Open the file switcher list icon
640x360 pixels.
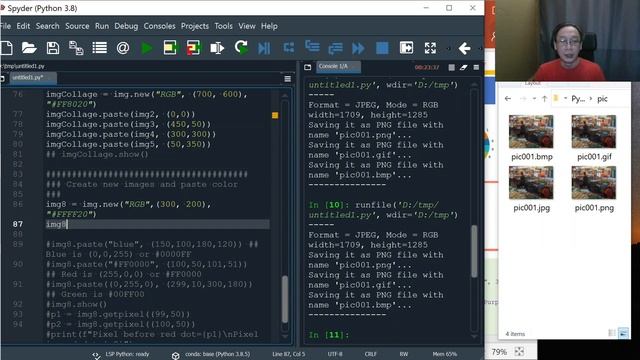click(100, 48)
